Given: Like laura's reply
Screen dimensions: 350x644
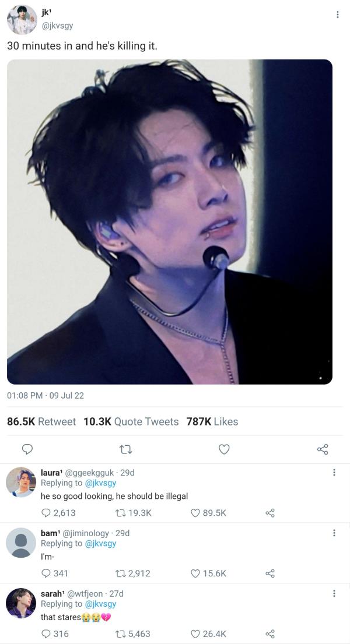Looking at the screenshot, I should coord(196,513).
